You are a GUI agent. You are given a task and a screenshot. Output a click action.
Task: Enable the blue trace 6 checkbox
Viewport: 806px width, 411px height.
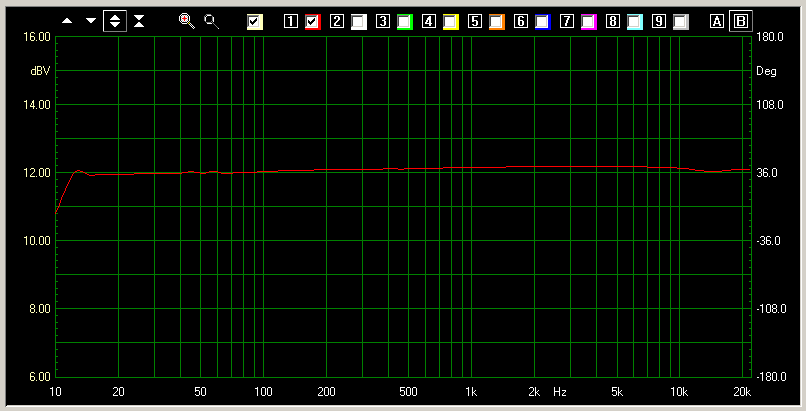[x=542, y=21]
